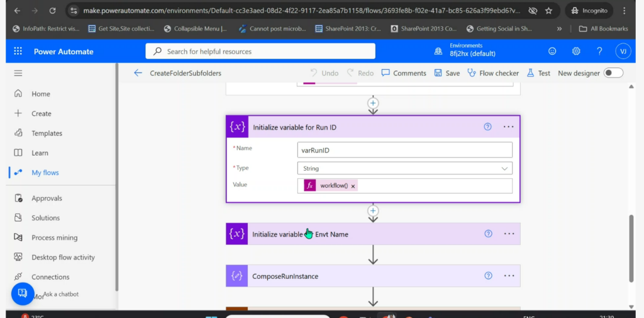644x318 pixels.
Task: Open the Type dropdown showing String
Action: click(x=404, y=168)
